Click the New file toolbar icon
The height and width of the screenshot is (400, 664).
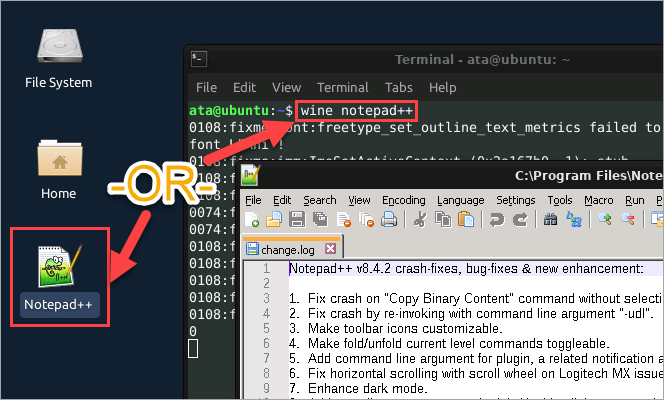252,220
